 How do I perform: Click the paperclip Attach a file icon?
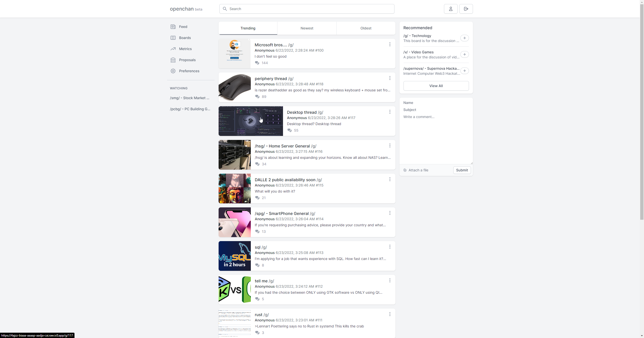405,170
